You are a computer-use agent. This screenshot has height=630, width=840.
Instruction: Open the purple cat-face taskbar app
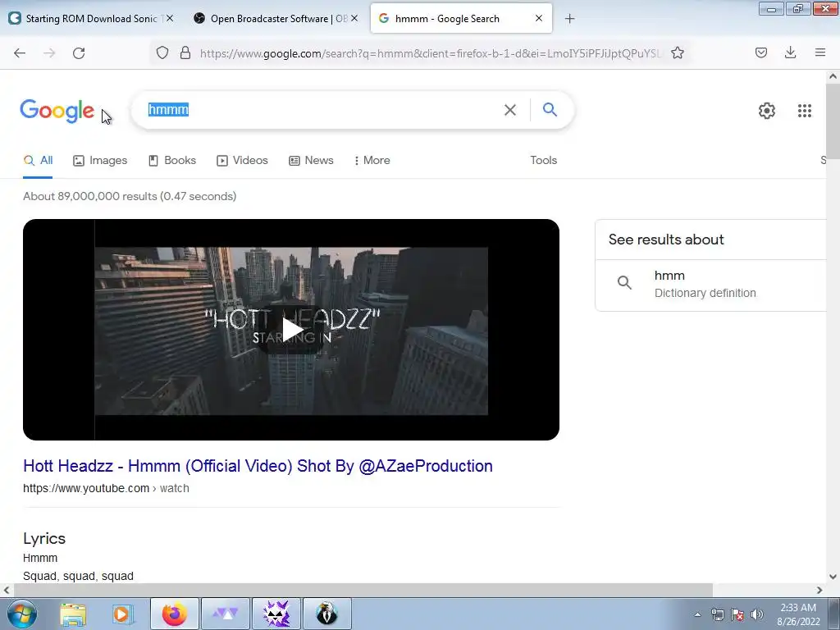pyautogui.click(x=276, y=614)
